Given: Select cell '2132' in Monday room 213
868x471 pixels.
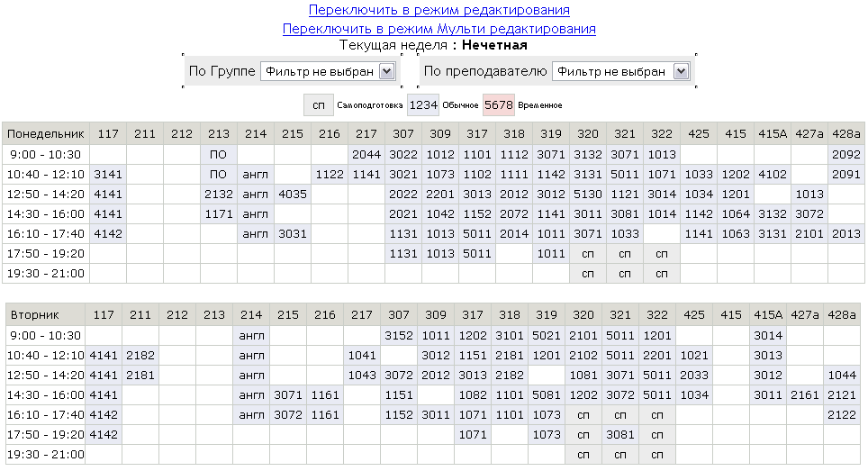Looking at the screenshot, I should tap(219, 195).
